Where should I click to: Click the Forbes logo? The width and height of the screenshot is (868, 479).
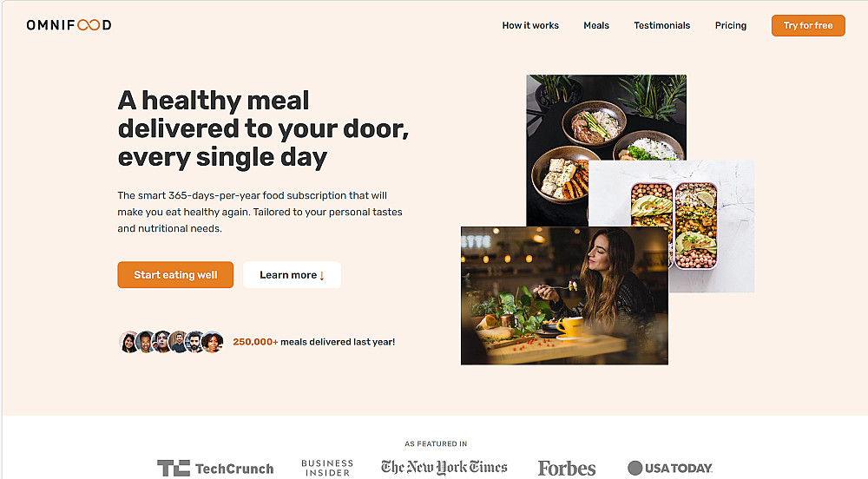coord(566,469)
